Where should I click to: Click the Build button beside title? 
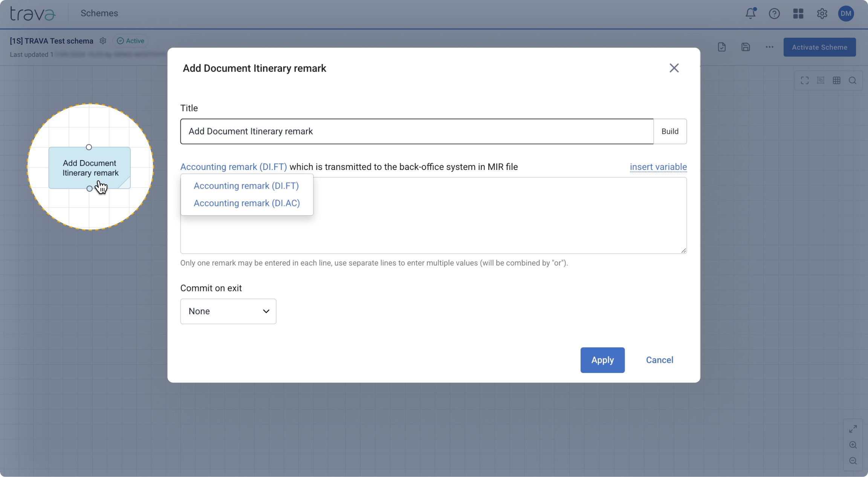click(670, 131)
